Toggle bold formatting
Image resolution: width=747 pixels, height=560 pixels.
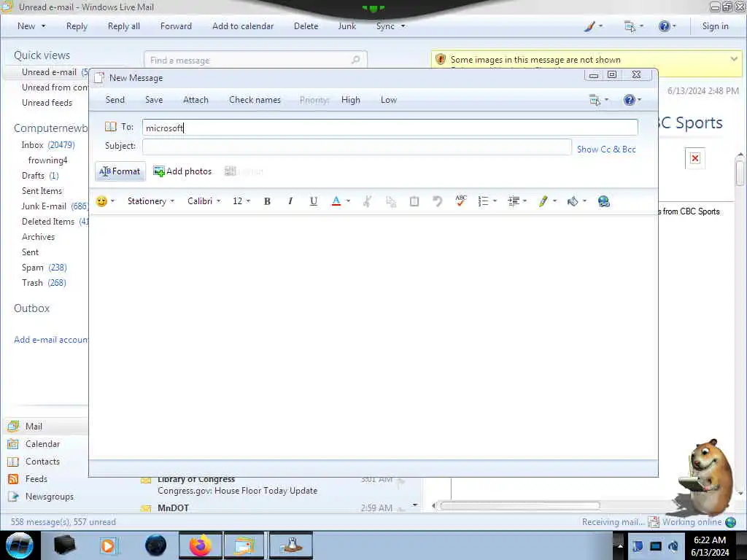click(267, 201)
